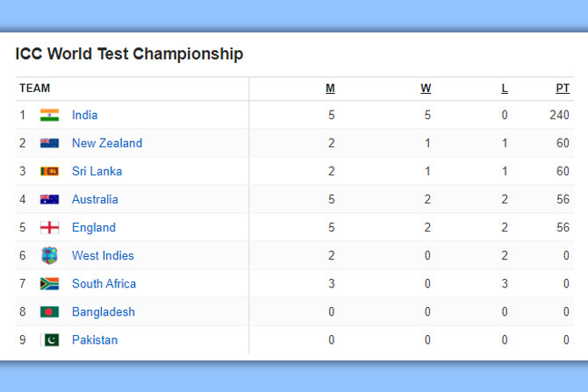This screenshot has height=392, width=588.
Task: Open the India team link
Action: coord(85,115)
